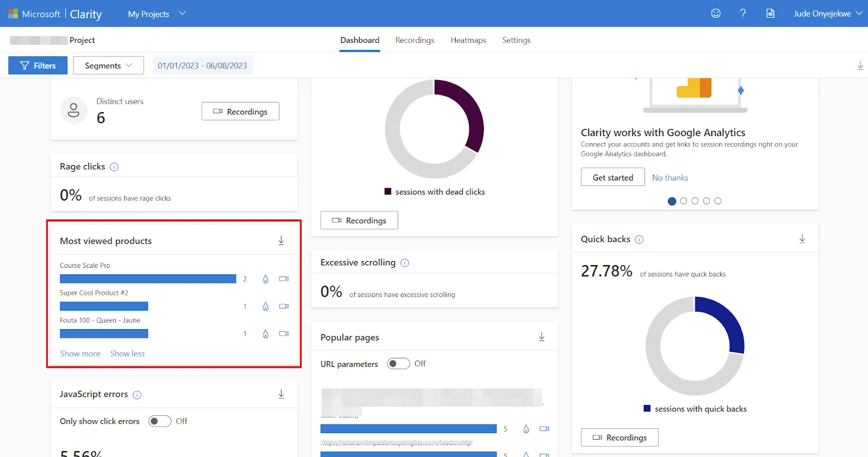868x457 pixels.
Task: View recordings for Course Scale Pro
Action: pyautogui.click(x=284, y=279)
